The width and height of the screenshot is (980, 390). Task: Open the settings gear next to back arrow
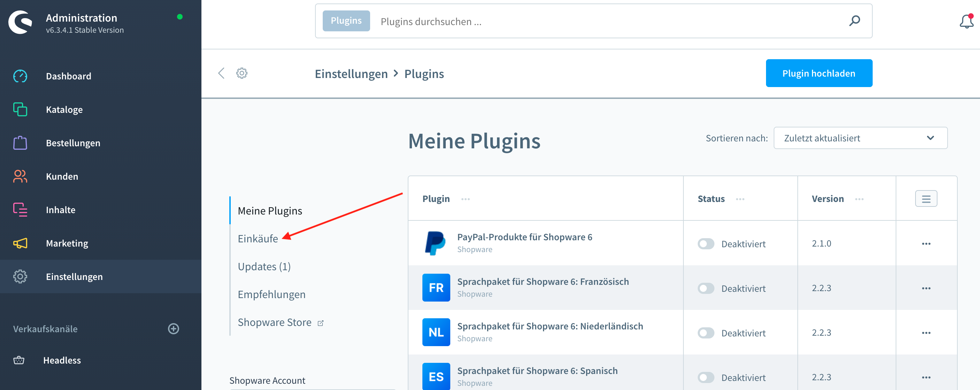(242, 73)
